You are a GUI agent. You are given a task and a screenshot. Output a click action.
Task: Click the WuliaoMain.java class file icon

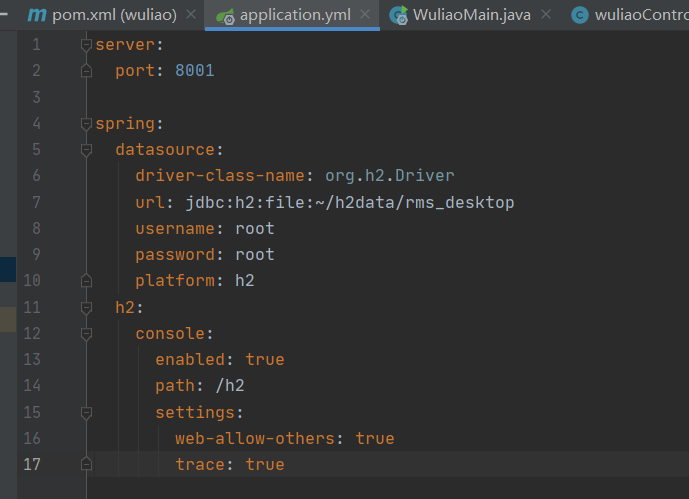tap(399, 16)
